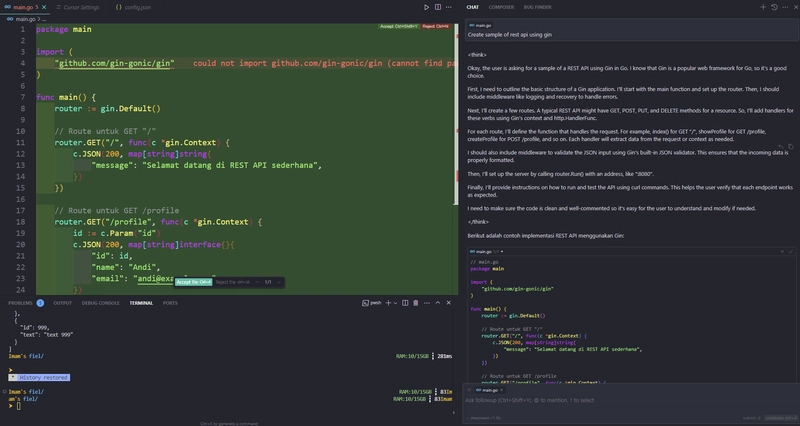Switch to the Bug Finder tab
Screen dimensions: 800x426
[539, 7]
